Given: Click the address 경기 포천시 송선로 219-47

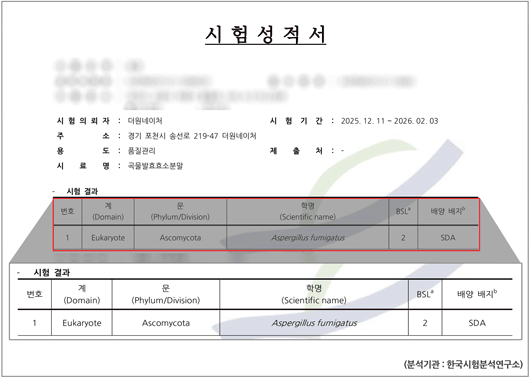Looking at the screenshot, I should click(173, 136).
